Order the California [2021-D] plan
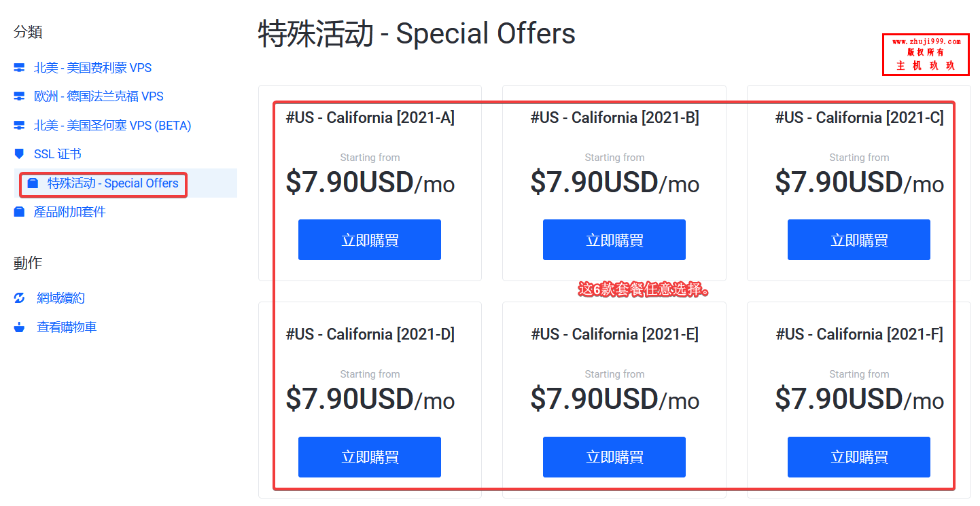The height and width of the screenshot is (506, 980). click(x=370, y=457)
